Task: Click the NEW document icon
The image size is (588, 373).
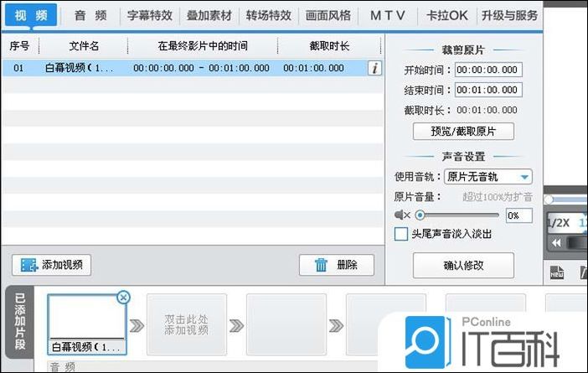Action: [557, 272]
